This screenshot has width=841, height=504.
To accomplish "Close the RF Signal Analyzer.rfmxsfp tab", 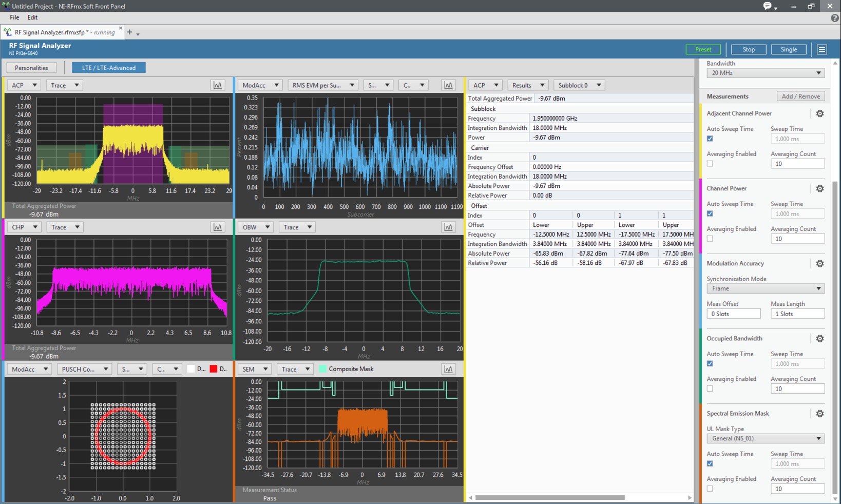I will click(121, 28).
